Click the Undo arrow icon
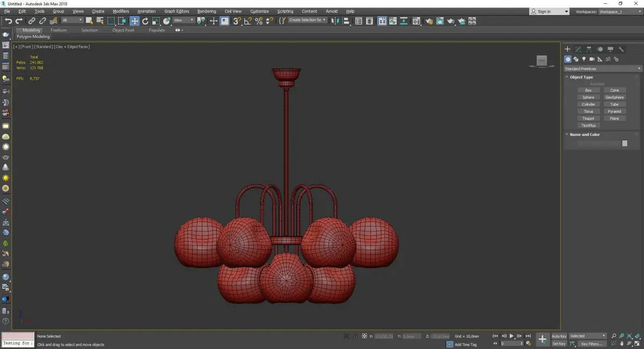The image size is (644, 349). 8,21
